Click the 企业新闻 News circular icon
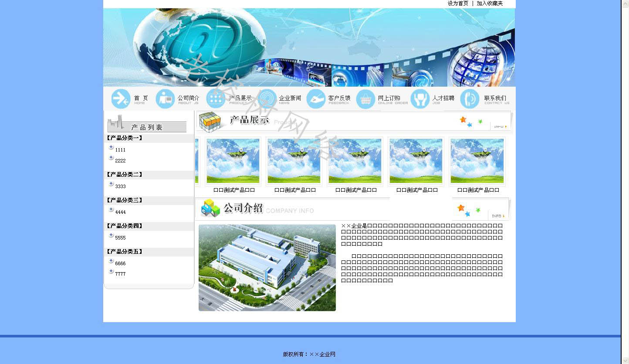Image resolution: width=629 pixels, height=364 pixels. pyautogui.click(x=267, y=99)
